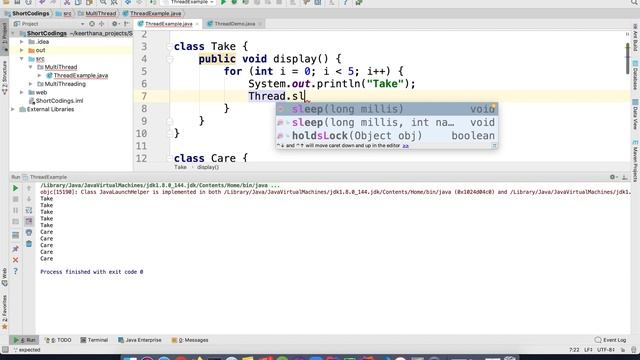This screenshot has width=640, height=360.
Task: Toggle Scroll to End in the Run console
Action: pos(29,221)
